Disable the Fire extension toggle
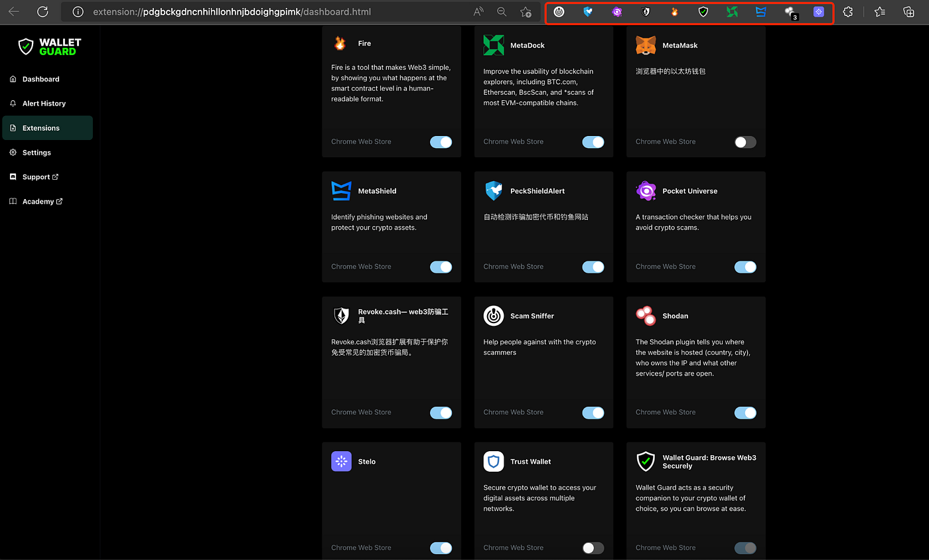This screenshot has width=929, height=560. pos(441,142)
